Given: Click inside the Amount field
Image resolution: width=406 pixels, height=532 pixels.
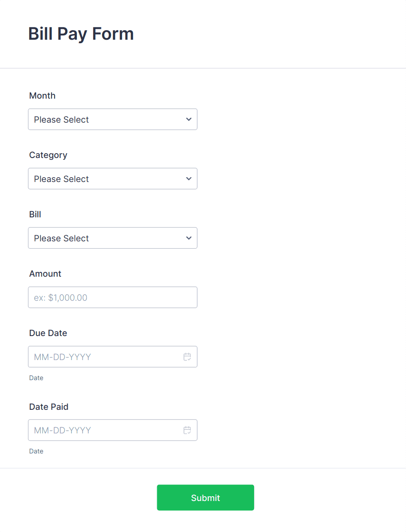Looking at the screenshot, I should pyautogui.click(x=113, y=297).
